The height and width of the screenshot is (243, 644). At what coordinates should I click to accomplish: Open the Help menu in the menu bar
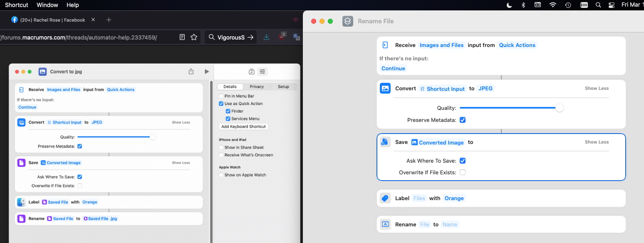tap(72, 5)
